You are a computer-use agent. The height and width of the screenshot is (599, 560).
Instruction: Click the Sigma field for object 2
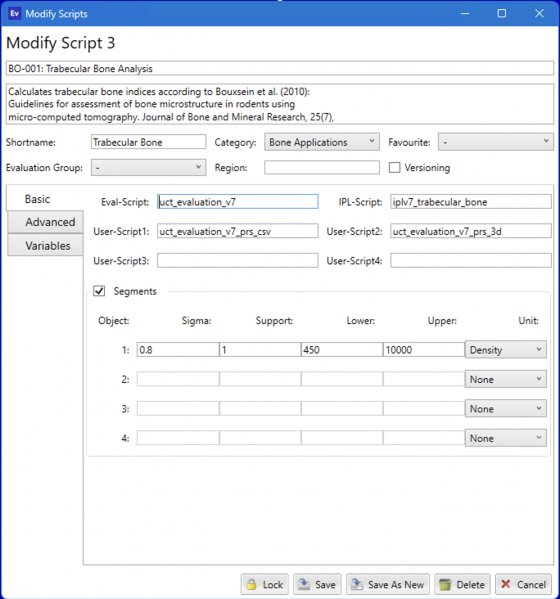point(178,379)
